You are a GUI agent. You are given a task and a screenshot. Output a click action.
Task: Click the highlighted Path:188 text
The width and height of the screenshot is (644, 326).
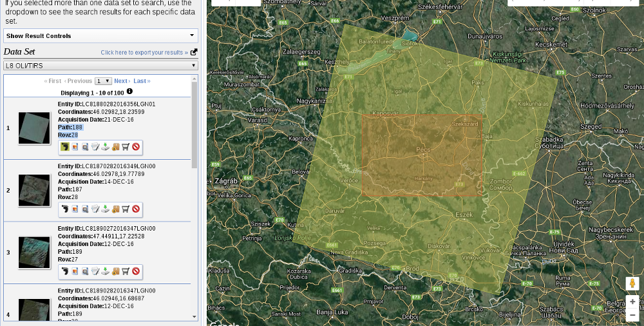point(70,127)
